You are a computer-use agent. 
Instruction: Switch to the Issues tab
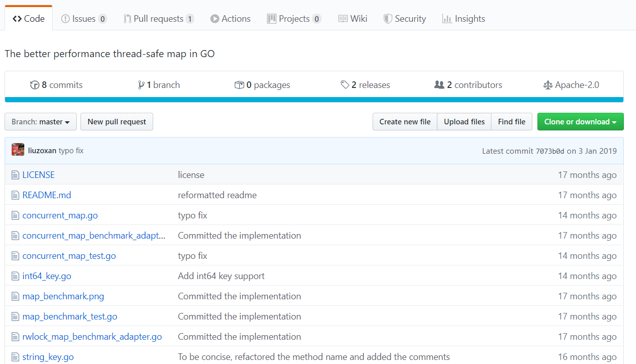coord(83,19)
